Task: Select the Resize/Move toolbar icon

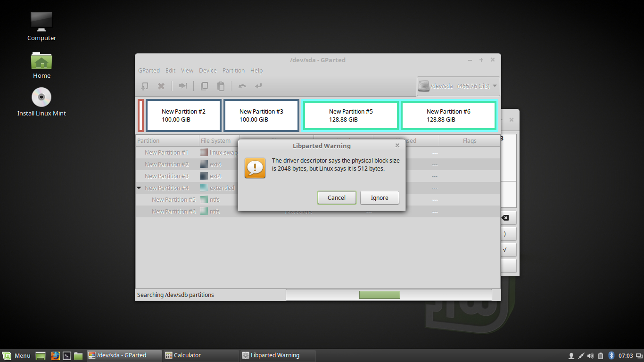Action: point(183,86)
